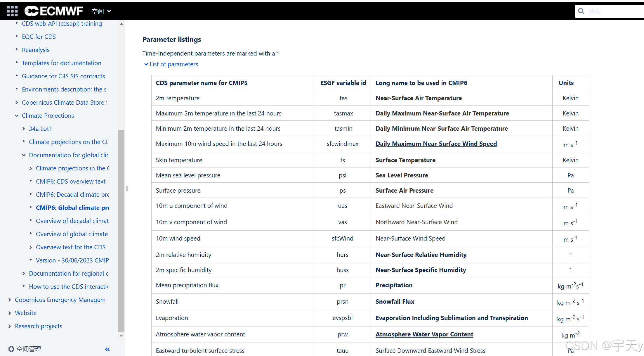This screenshot has width=644, height=356.
Task: Collapse sidebar with double-chevron icon
Action: click(x=107, y=349)
